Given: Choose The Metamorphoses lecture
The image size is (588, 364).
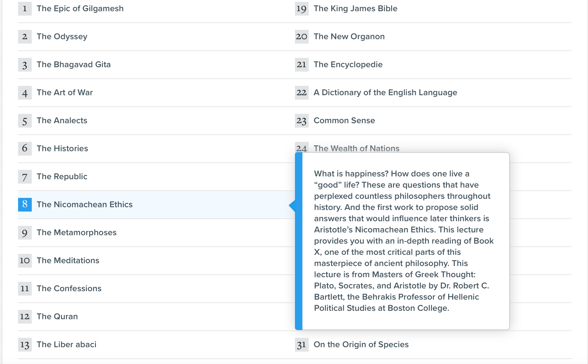Looking at the screenshot, I should point(77,233).
